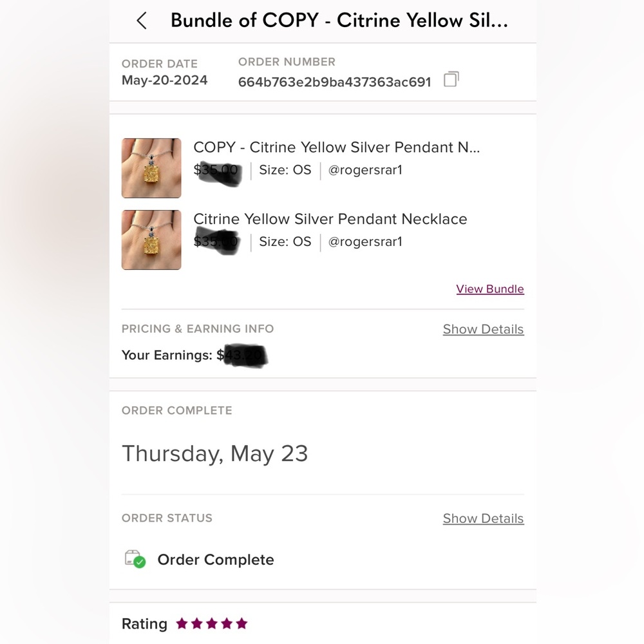644x644 pixels.
Task: Click the Bundle of COPY header title
Action: coord(339,21)
